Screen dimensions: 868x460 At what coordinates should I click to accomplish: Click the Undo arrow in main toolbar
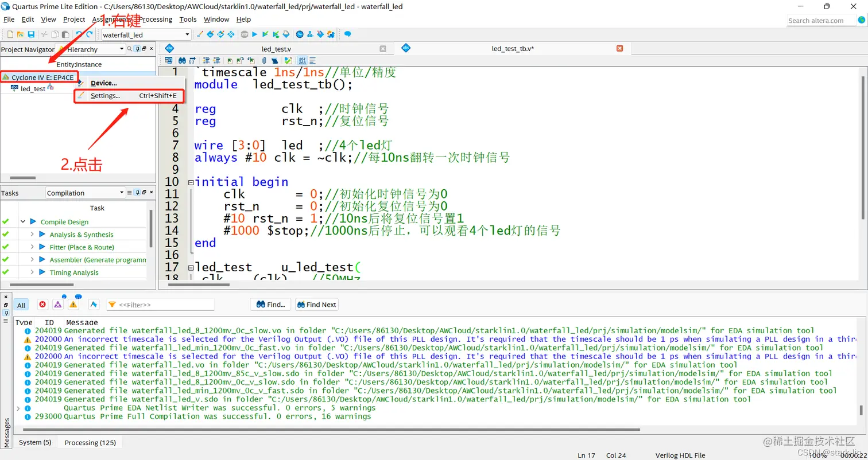coord(79,34)
